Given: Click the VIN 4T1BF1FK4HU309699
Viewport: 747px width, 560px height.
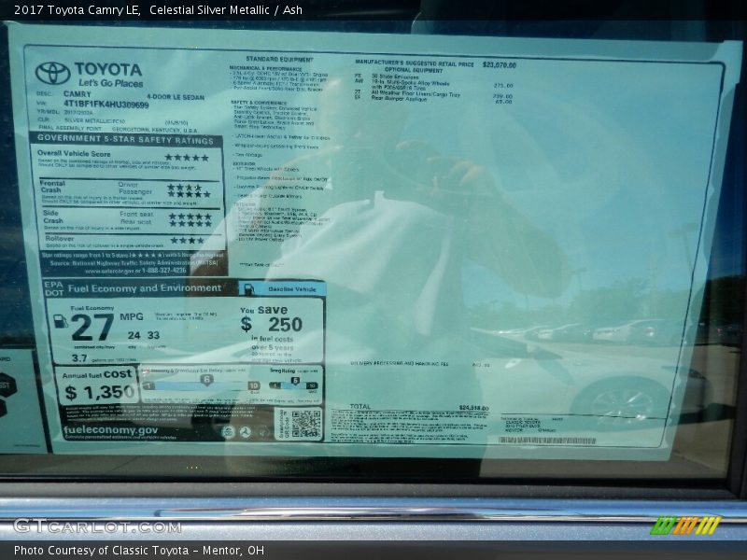Looking at the screenshot, I should [106, 105].
